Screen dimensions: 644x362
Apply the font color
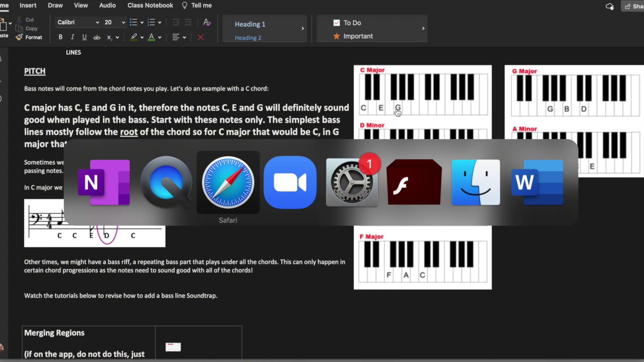coord(151,37)
